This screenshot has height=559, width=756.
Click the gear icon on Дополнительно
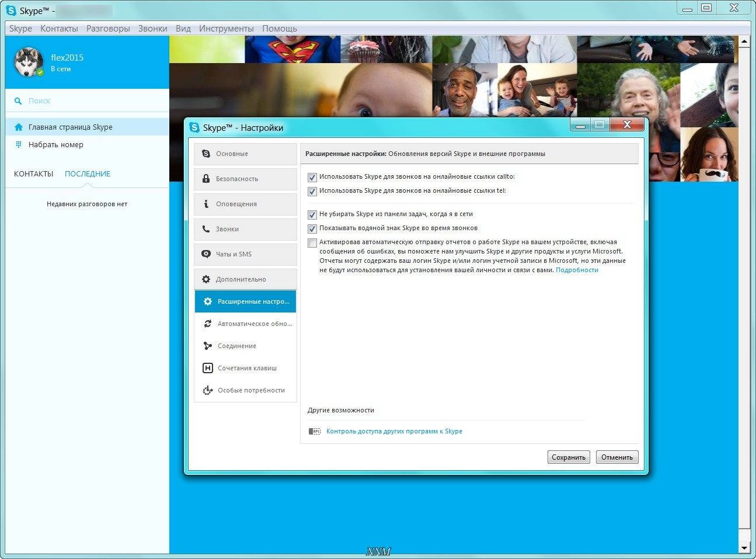point(206,279)
